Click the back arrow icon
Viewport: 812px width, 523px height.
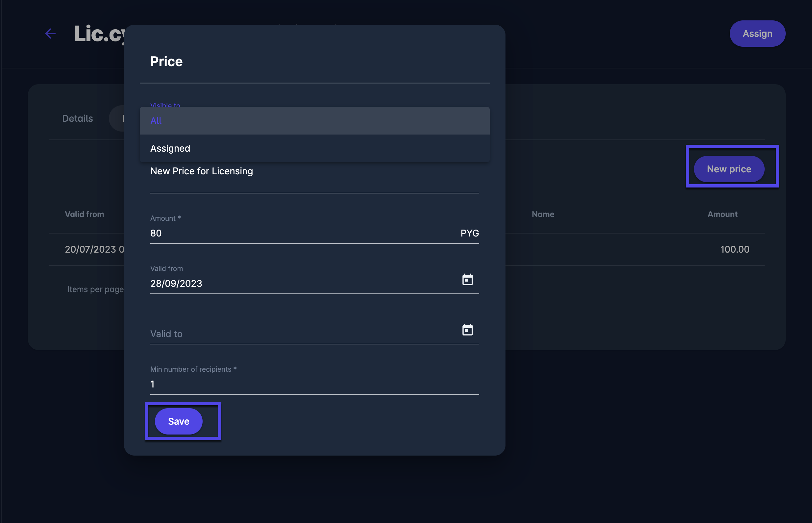[x=50, y=33]
